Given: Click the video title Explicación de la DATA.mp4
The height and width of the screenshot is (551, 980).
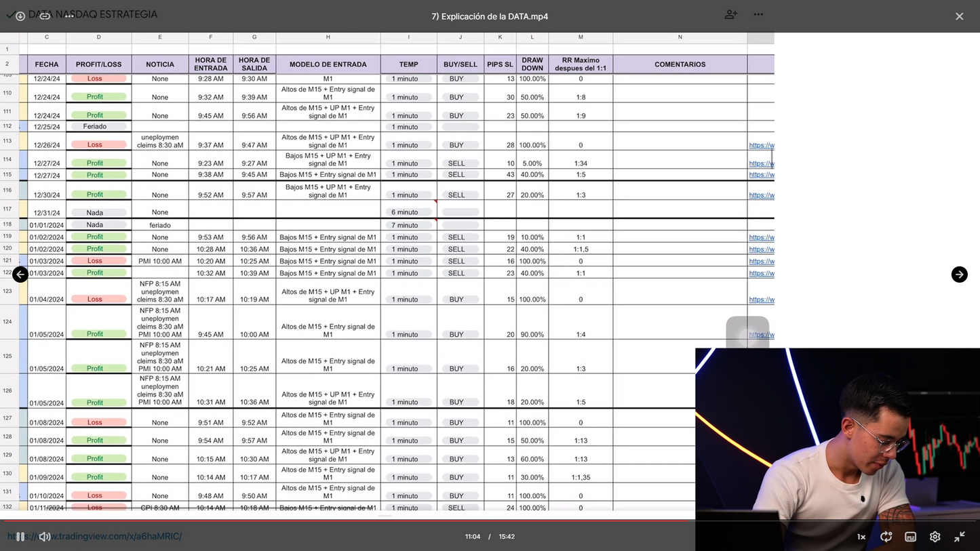Looking at the screenshot, I should pyautogui.click(x=489, y=16).
